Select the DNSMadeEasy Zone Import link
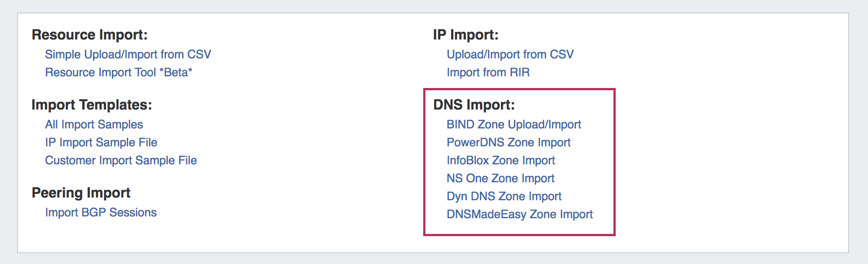868x264 pixels. point(519,214)
